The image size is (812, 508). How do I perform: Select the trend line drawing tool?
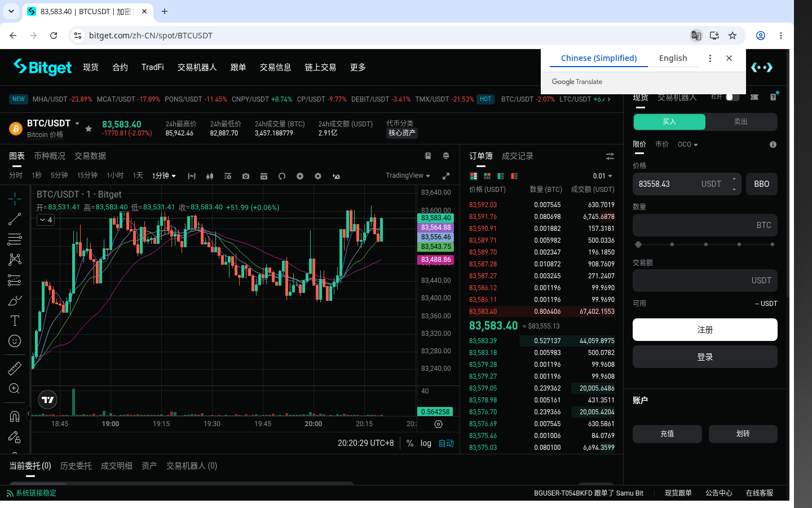[x=15, y=219]
